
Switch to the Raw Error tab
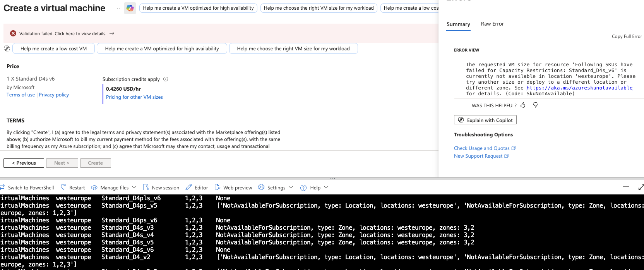click(x=492, y=24)
